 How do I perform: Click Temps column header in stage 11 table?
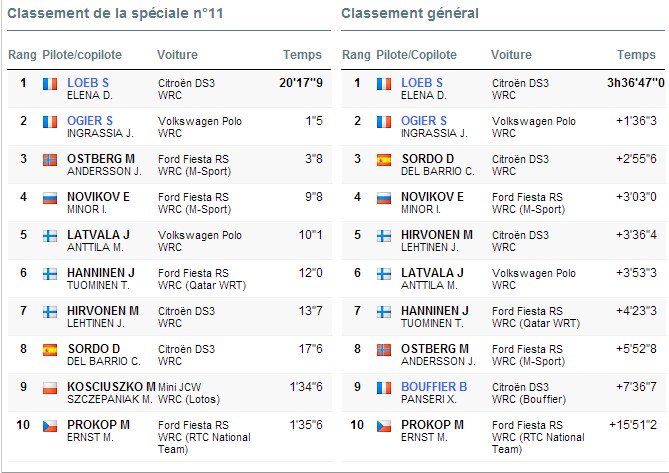click(303, 55)
